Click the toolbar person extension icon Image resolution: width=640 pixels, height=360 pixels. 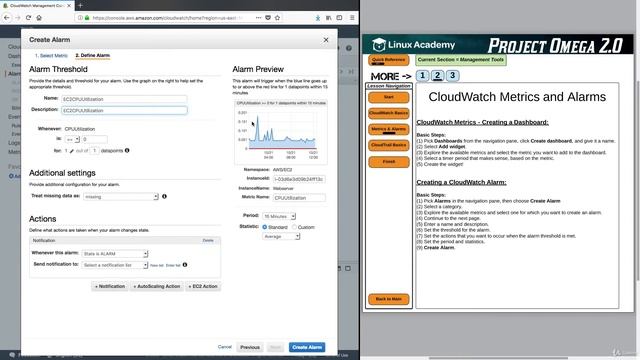[318, 18]
